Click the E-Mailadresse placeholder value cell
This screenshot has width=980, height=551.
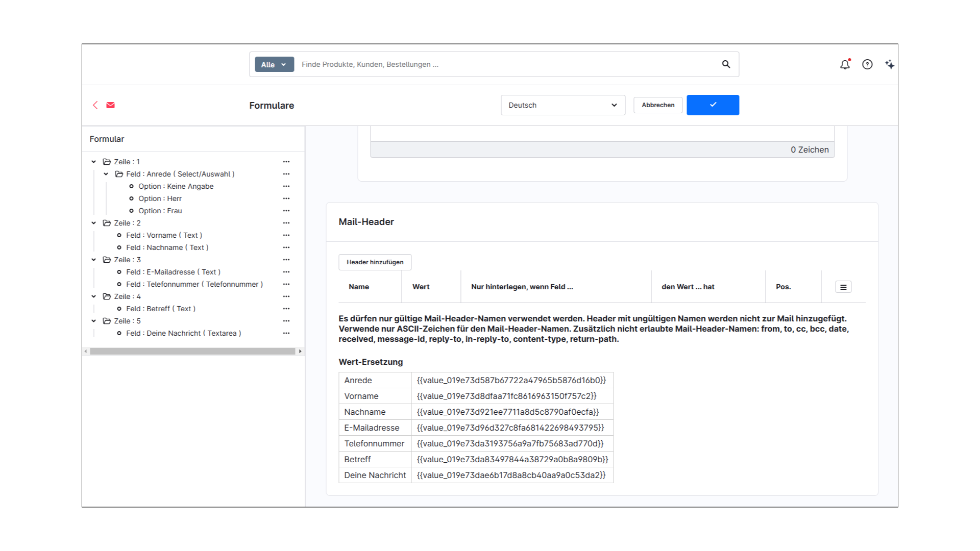[512, 428]
